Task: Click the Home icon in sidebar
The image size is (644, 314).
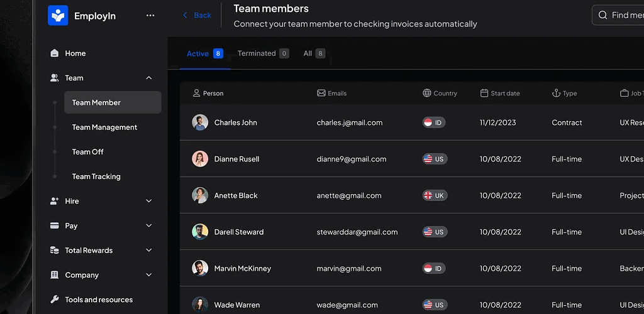Action: (55, 53)
